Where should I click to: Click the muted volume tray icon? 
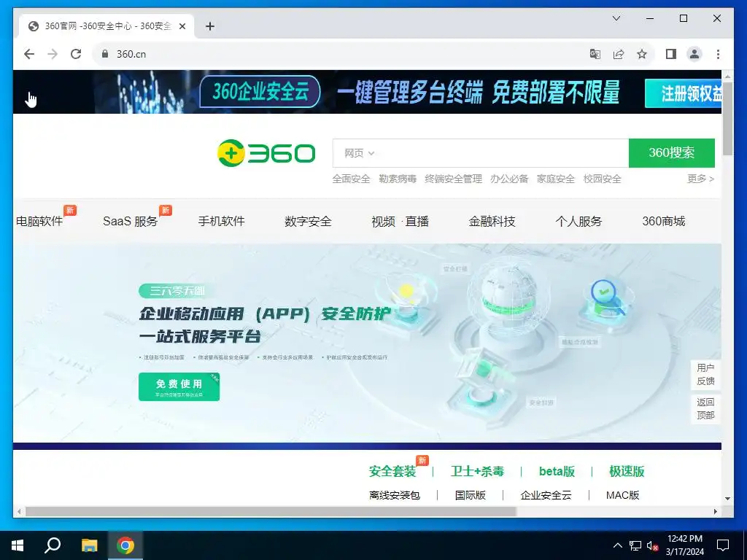[652, 545]
